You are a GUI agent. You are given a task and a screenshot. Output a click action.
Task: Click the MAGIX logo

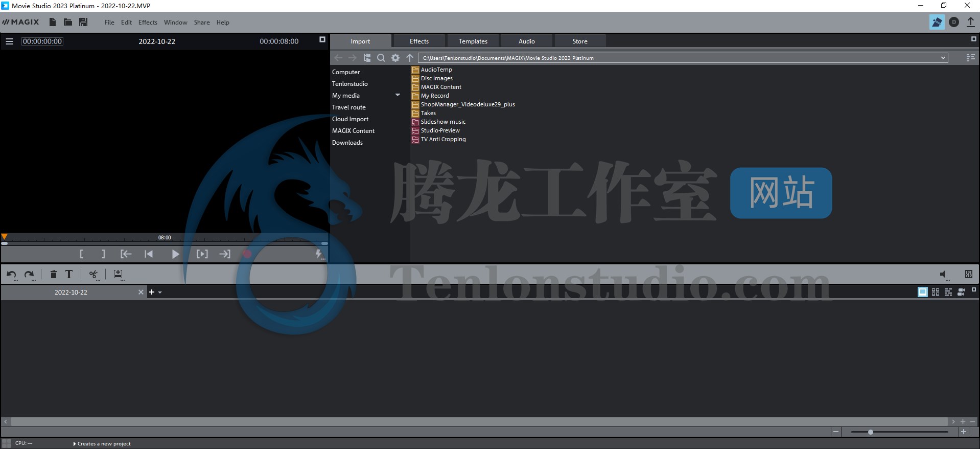pos(20,22)
